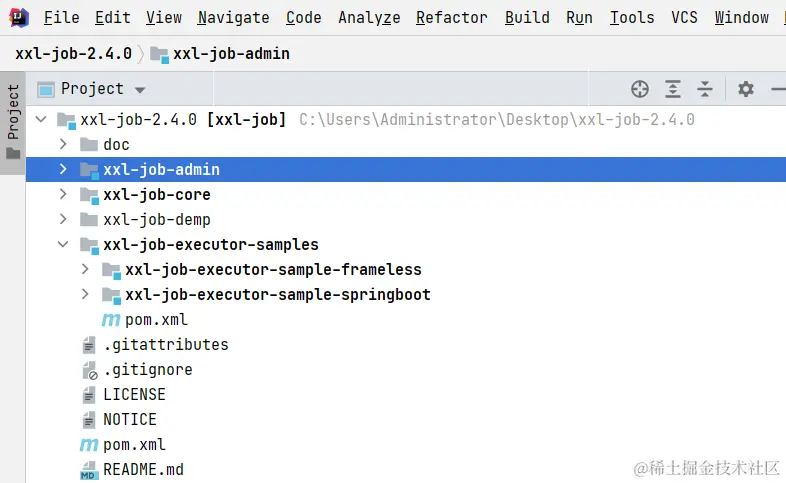Click the sample-springboot module folder icon
This screenshot has height=483, width=786.
click(x=111, y=296)
